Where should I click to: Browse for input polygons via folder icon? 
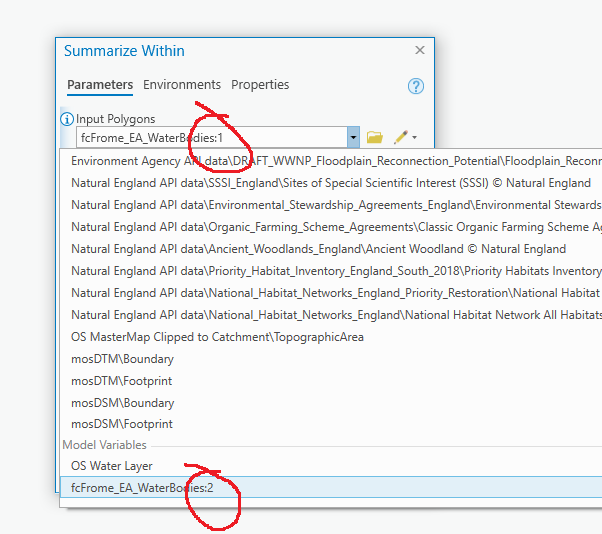tap(374, 137)
